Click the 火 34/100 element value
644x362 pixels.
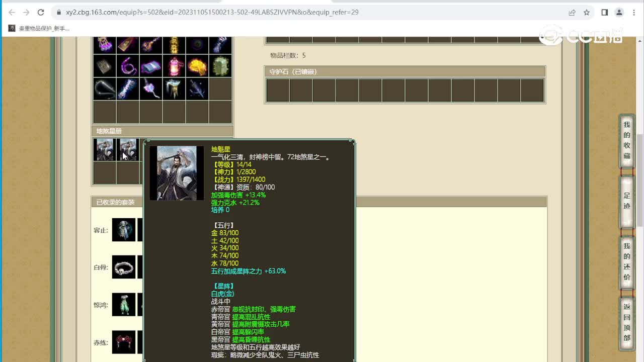click(x=225, y=248)
